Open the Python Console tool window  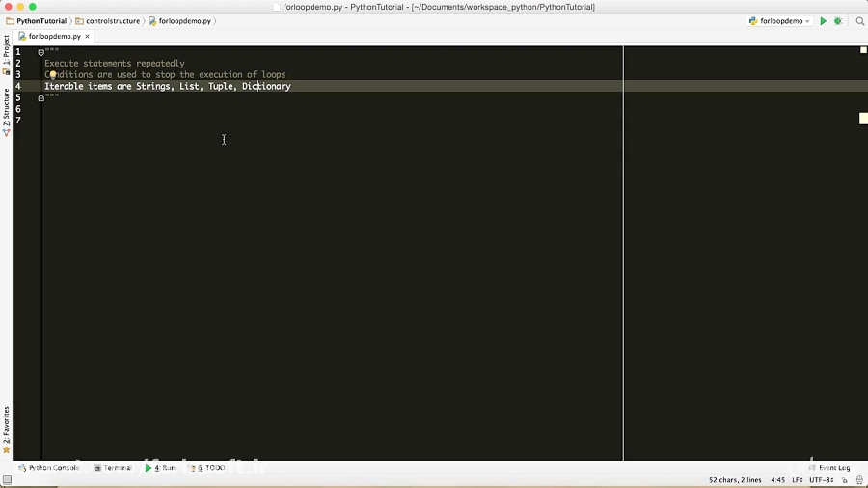48,468
